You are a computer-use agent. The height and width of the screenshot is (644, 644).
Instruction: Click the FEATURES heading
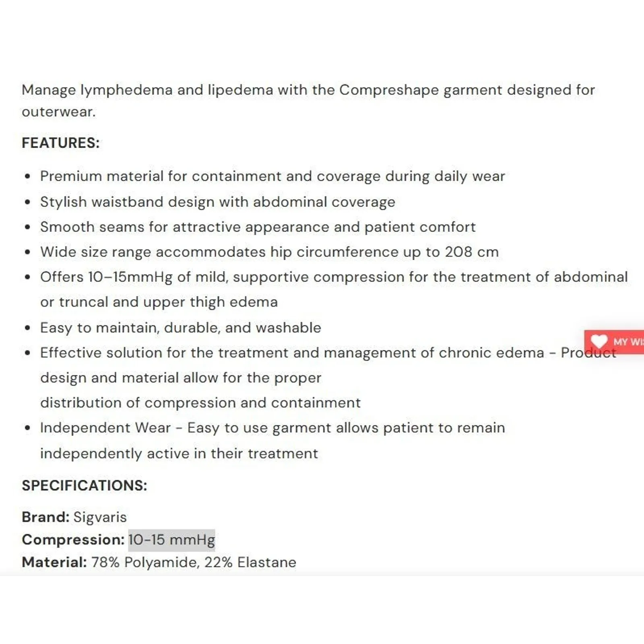(60, 143)
